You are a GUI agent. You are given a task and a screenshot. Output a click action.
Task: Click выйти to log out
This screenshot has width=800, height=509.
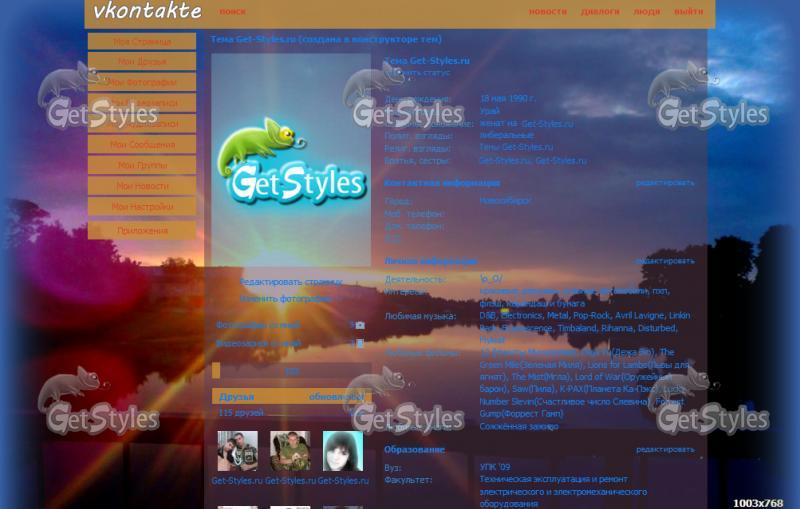688,12
